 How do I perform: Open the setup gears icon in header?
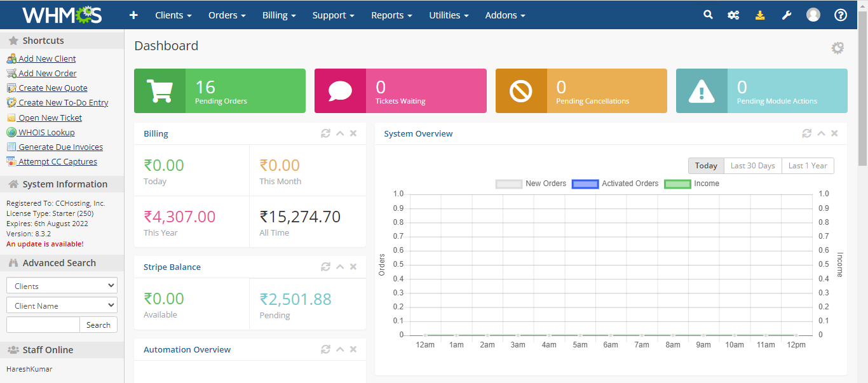[733, 15]
